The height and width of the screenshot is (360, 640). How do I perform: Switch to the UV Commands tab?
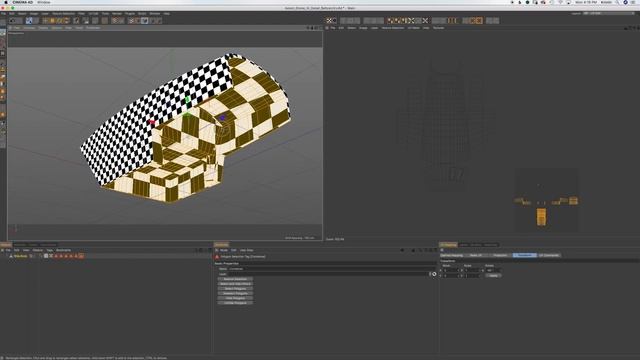point(549,256)
